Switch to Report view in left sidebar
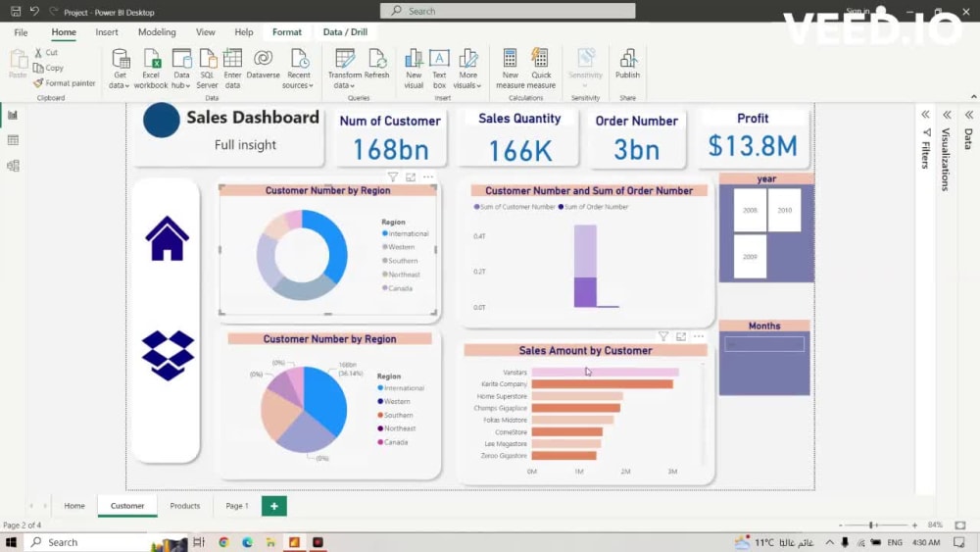 tap(13, 115)
